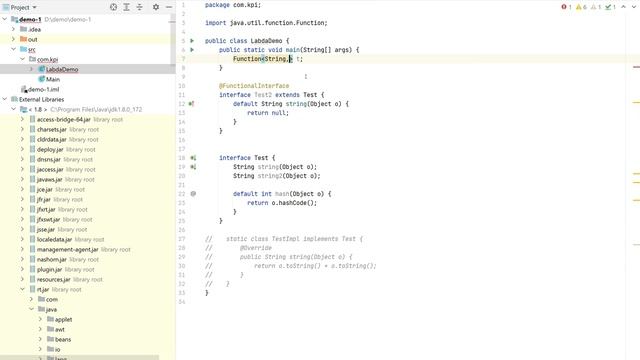Image resolution: width=640 pixels, height=360 pixels.
Task: Select resources.jar library
Action: tap(53, 279)
